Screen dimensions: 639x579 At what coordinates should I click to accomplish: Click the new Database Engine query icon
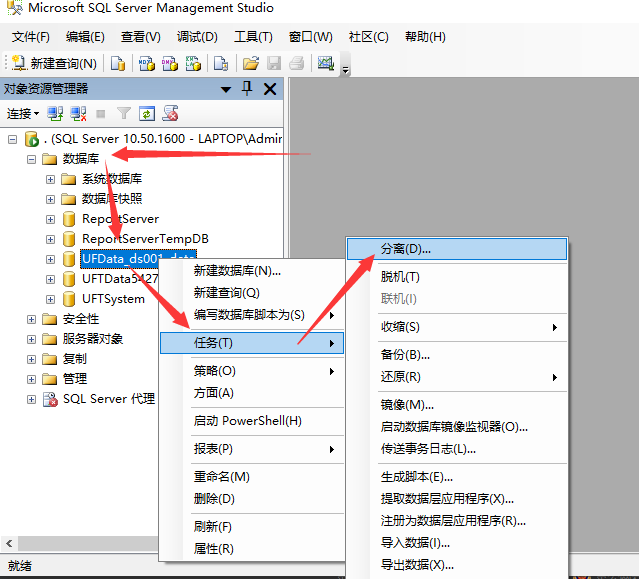point(118,63)
